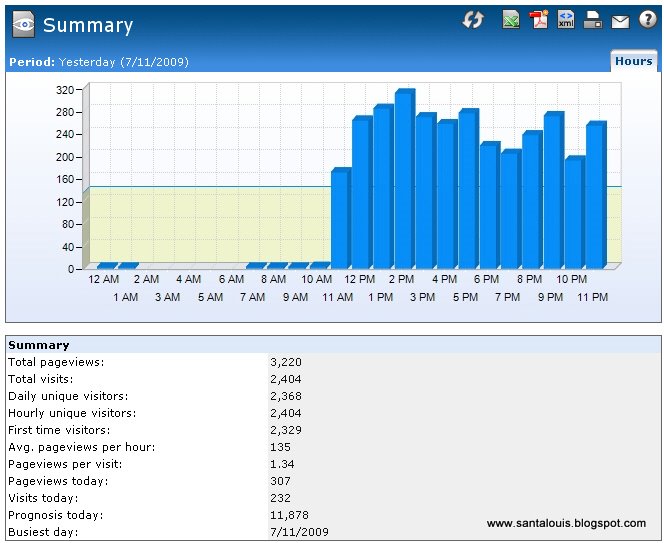Click the XML export icon

(x=566, y=20)
